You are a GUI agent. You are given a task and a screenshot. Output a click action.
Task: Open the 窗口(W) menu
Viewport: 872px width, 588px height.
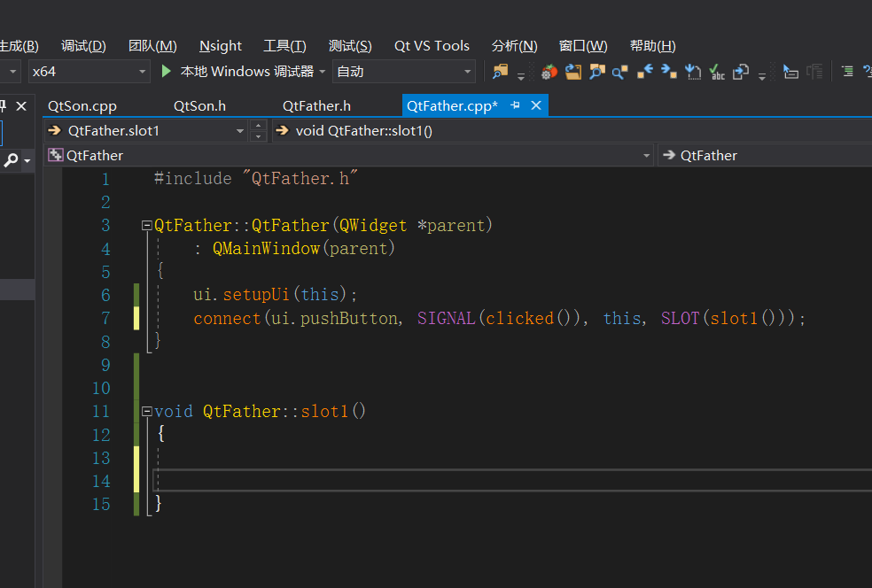(583, 45)
